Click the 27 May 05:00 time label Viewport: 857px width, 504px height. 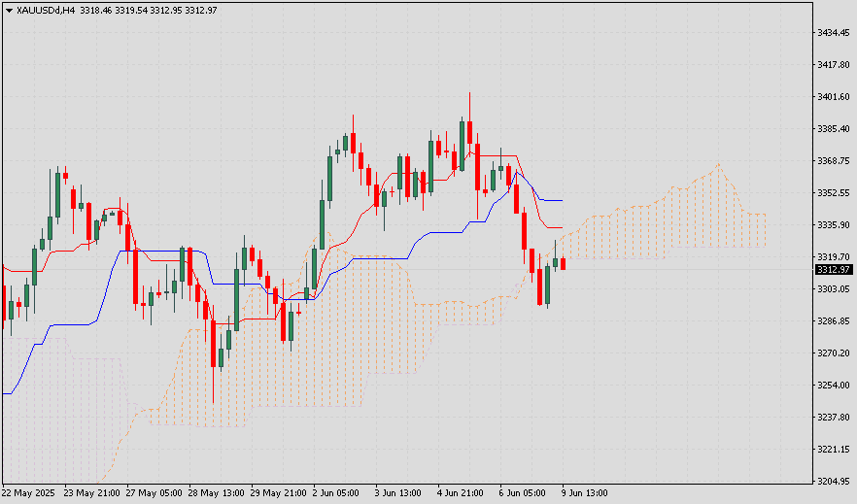[154, 493]
